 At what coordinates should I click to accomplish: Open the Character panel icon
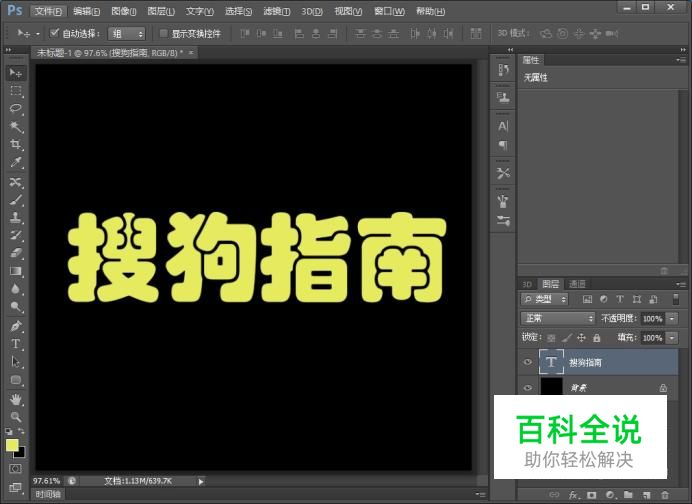point(503,127)
